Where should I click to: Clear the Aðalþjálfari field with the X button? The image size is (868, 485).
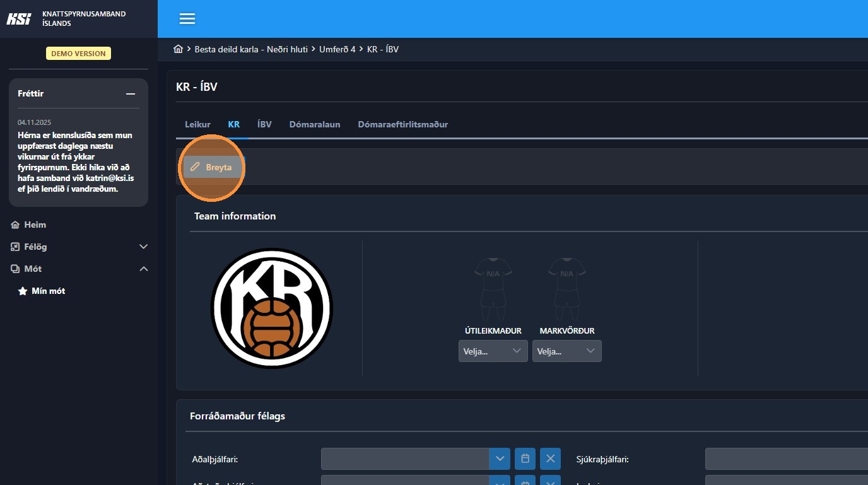550,459
